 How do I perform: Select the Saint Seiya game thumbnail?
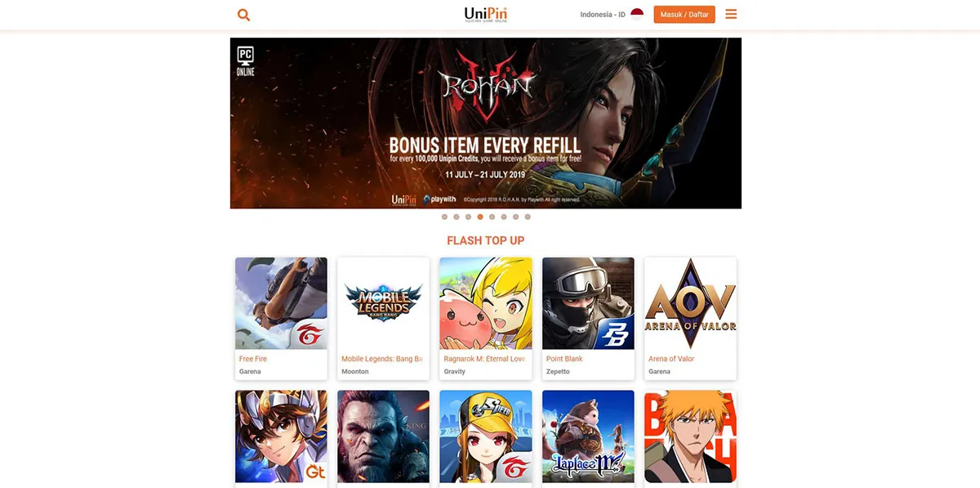(281, 437)
